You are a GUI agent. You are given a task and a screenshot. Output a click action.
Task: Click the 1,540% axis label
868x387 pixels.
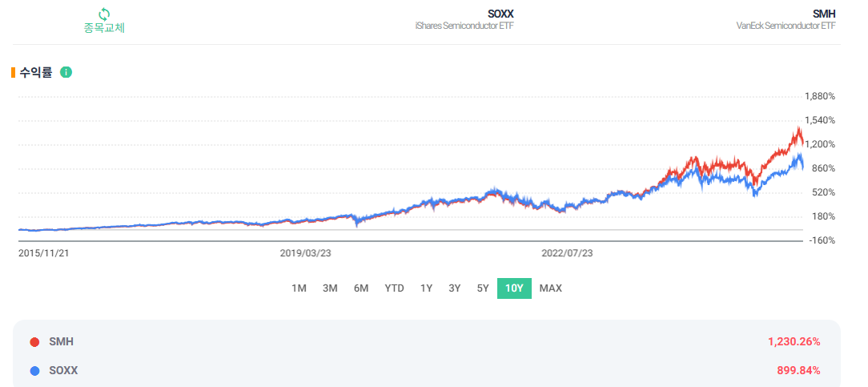click(820, 120)
